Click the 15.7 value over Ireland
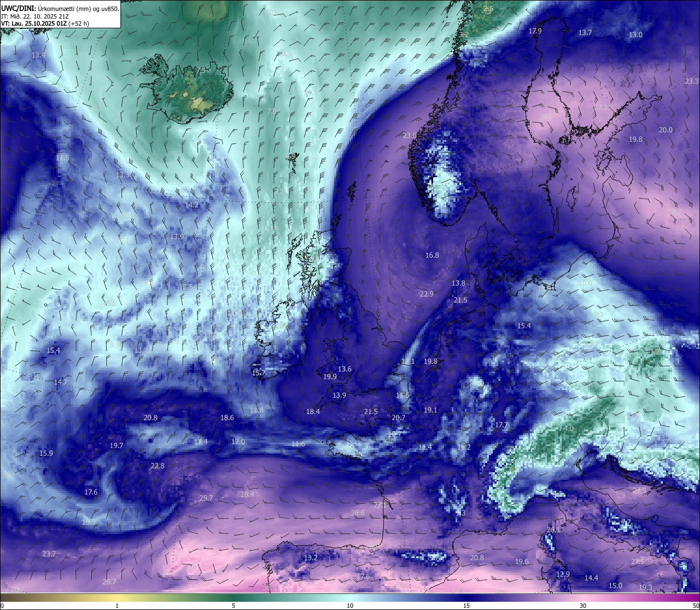The image size is (700, 610). [259, 373]
